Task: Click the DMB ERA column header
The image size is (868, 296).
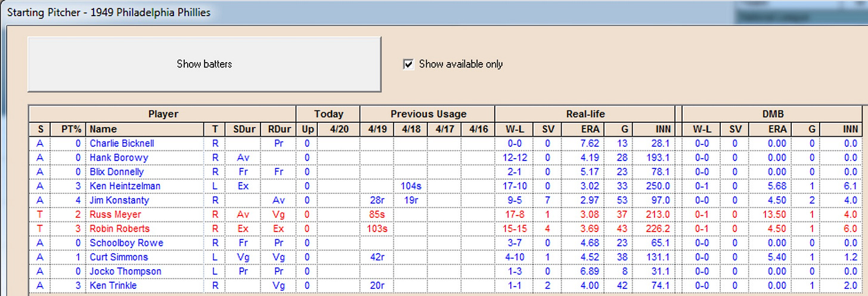Action: click(x=772, y=129)
